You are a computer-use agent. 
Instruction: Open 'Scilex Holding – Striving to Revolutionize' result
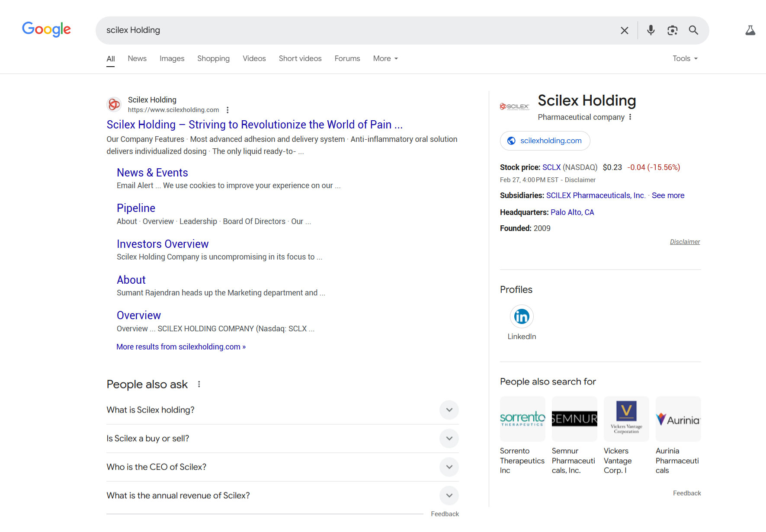[x=254, y=125]
